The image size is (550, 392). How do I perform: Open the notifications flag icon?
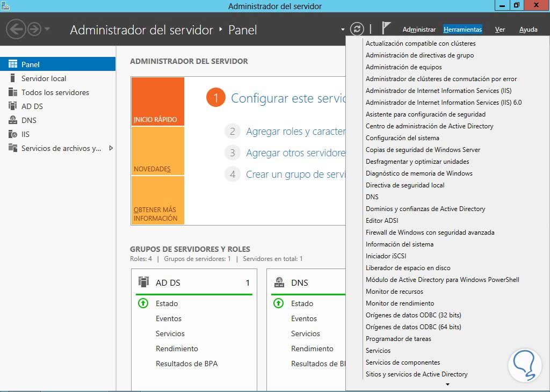[386, 28]
